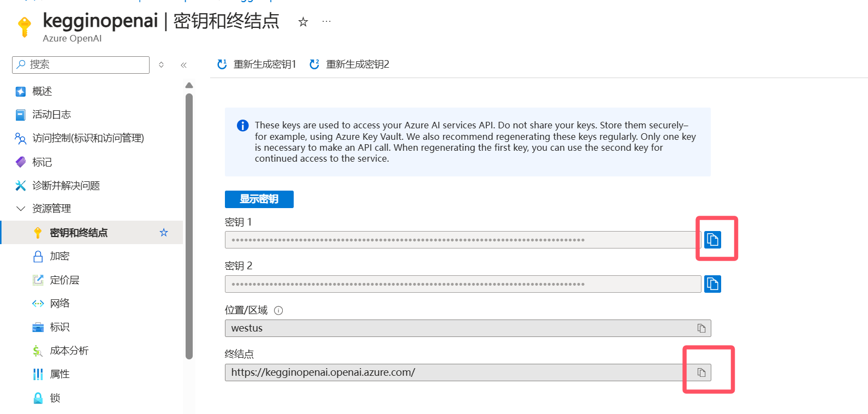This screenshot has height=414, width=868.
Task: Click 重新生成密钥2 in toolbar
Action: 349,64
